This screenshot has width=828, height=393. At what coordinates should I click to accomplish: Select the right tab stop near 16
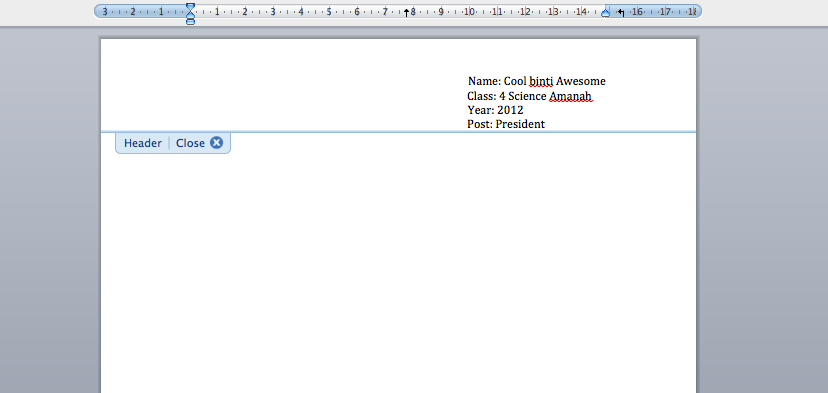coord(622,13)
